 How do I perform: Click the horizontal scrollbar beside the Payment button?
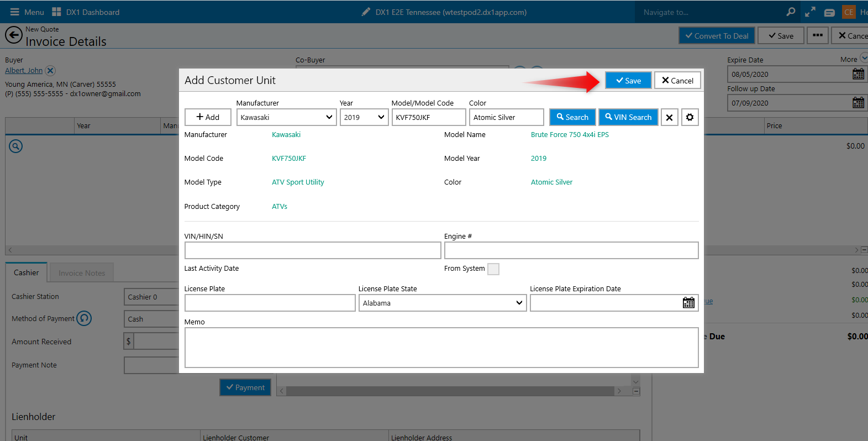click(x=450, y=391)
